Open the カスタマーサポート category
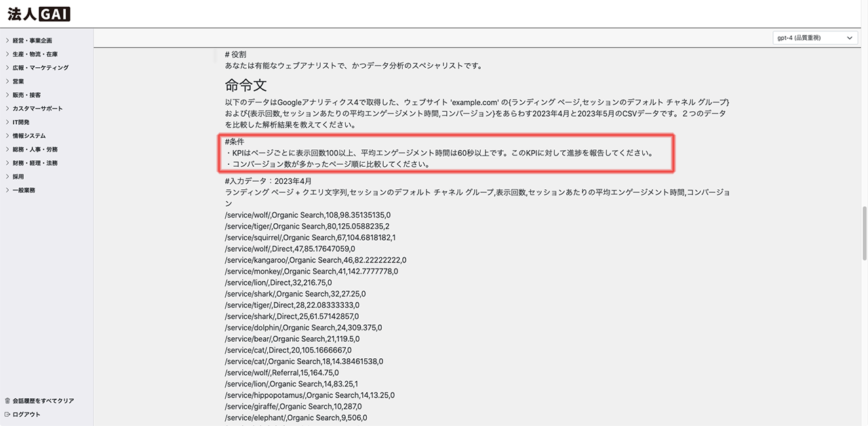The height and width of the screenshot is (426, 868). (37, 109)
